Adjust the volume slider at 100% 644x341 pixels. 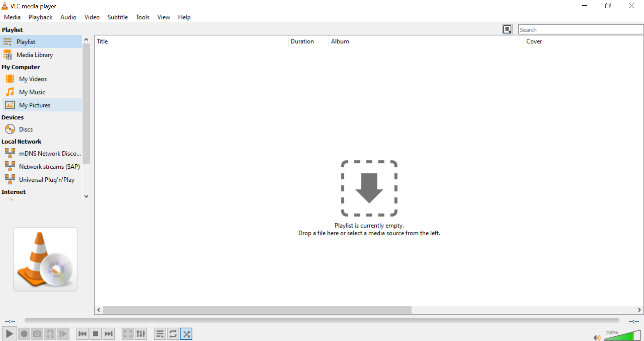pyautogui.click(x=623, y=335)
